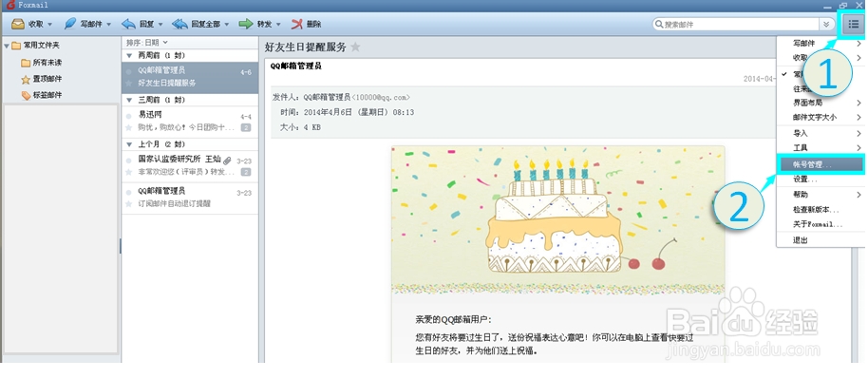Click the sidebar collapse handle beside mail list

(x=120, y=247)
